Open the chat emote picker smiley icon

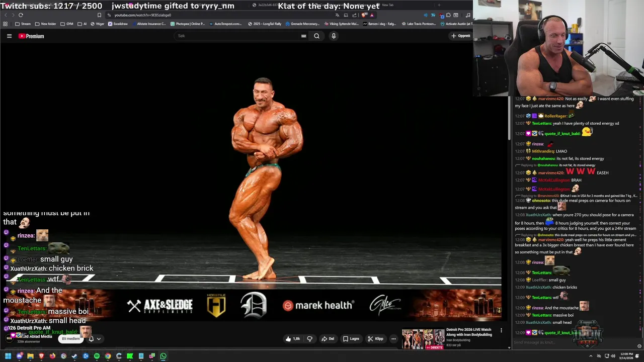pos(639,346)
